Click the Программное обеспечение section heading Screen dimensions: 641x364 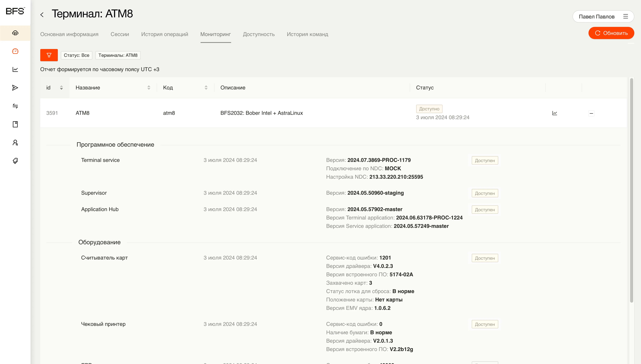coord(115,145)
